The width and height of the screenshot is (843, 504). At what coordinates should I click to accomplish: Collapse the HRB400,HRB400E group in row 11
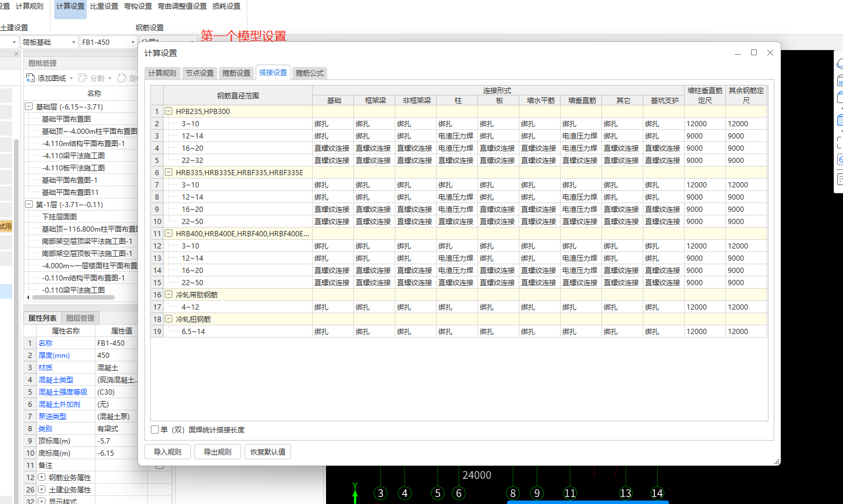coord(169,233)
